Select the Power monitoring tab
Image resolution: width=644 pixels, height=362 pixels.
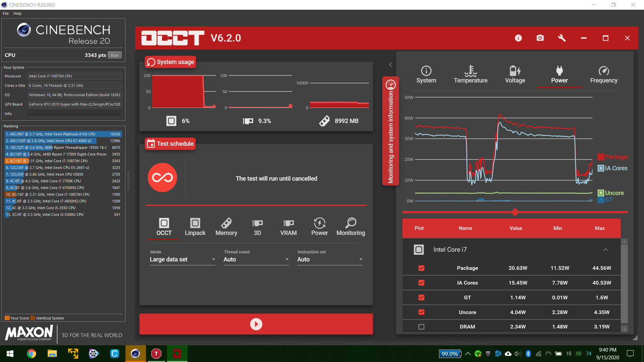coord(559,75)
